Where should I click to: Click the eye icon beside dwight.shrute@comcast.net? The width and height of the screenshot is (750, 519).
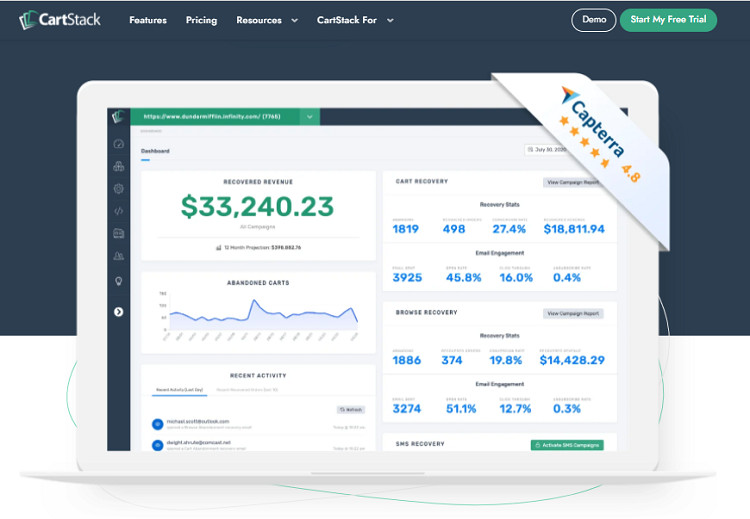157,445
